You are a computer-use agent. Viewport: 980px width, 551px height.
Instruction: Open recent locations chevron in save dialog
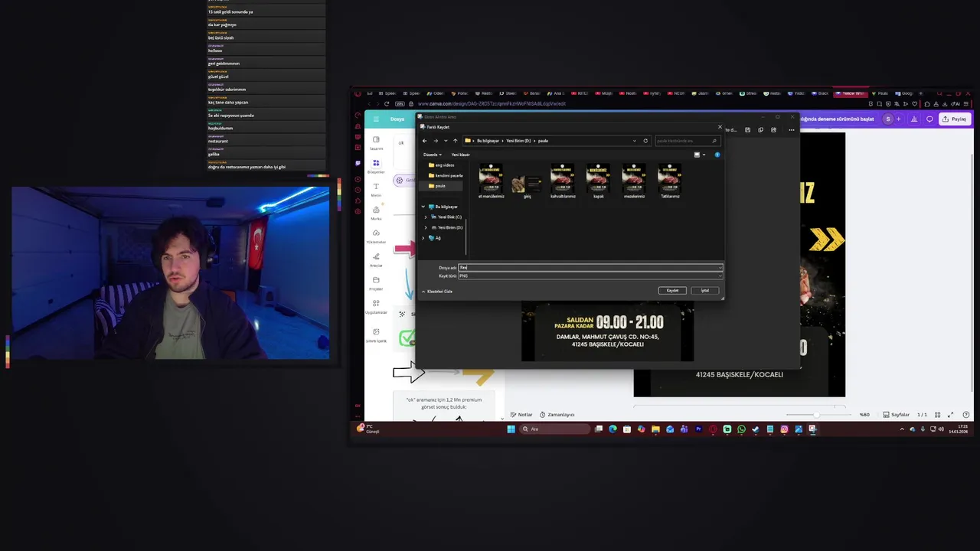coord(446,141)
